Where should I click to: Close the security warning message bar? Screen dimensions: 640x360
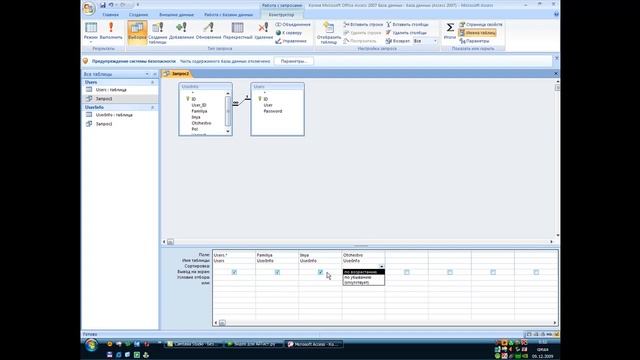(x=556, y=59)
